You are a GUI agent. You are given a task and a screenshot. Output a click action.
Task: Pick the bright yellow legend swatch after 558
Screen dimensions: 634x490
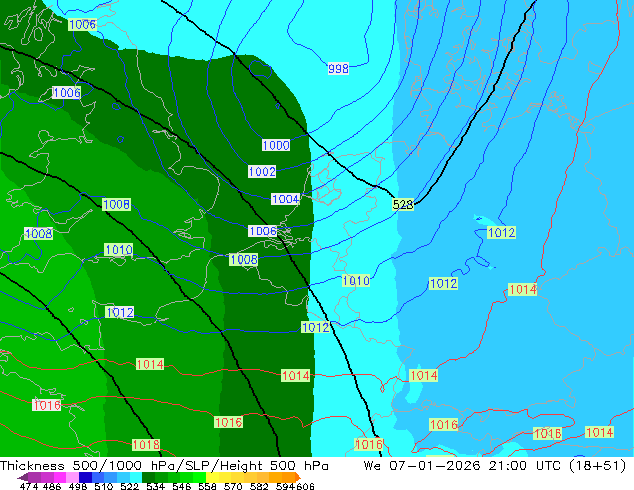coord(212,477)
